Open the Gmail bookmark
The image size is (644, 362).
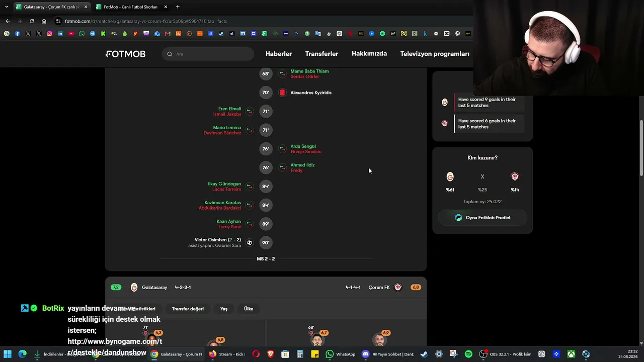168,34
